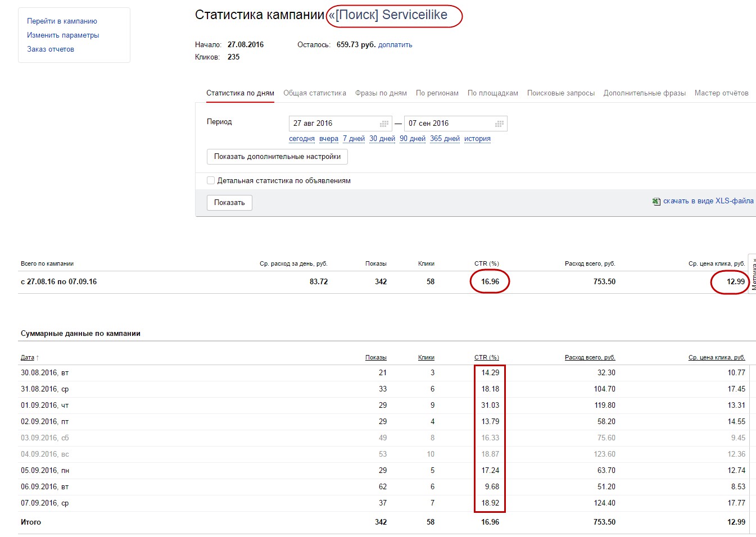
Task: Open the Фразы по дням tab
Action: pos(381,93)
